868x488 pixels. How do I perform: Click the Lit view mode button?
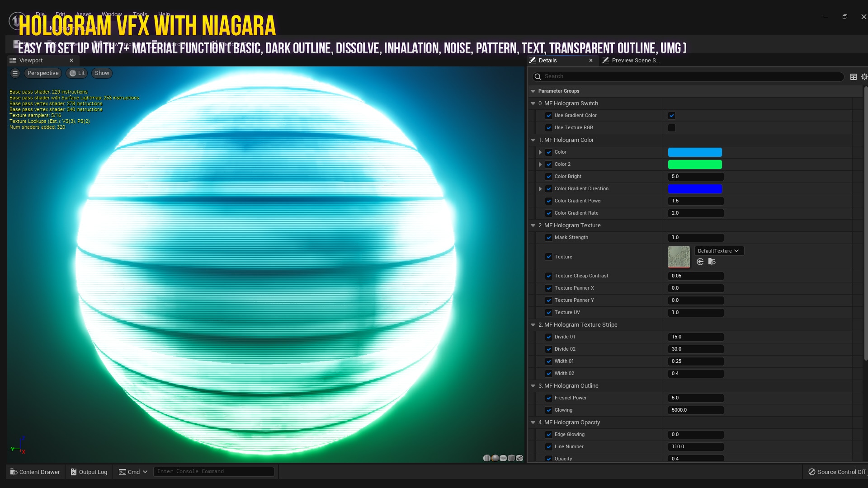pyautogui.click(x=77, y=73)
